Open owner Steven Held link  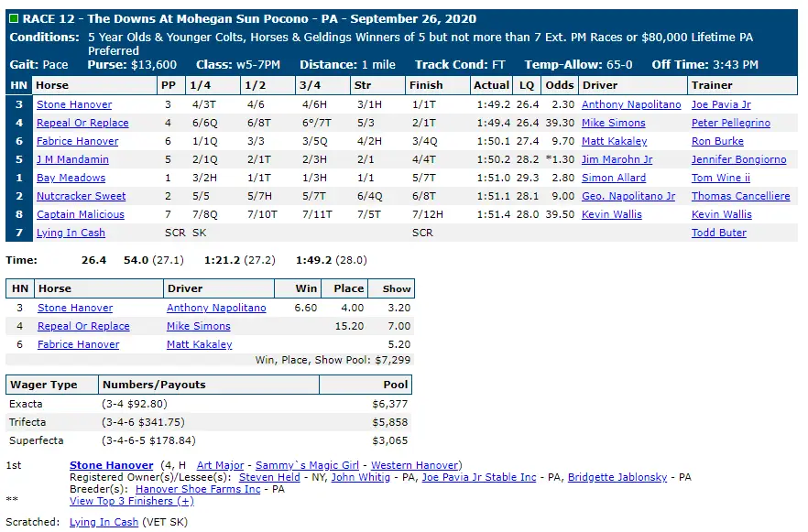click(269, 477)
